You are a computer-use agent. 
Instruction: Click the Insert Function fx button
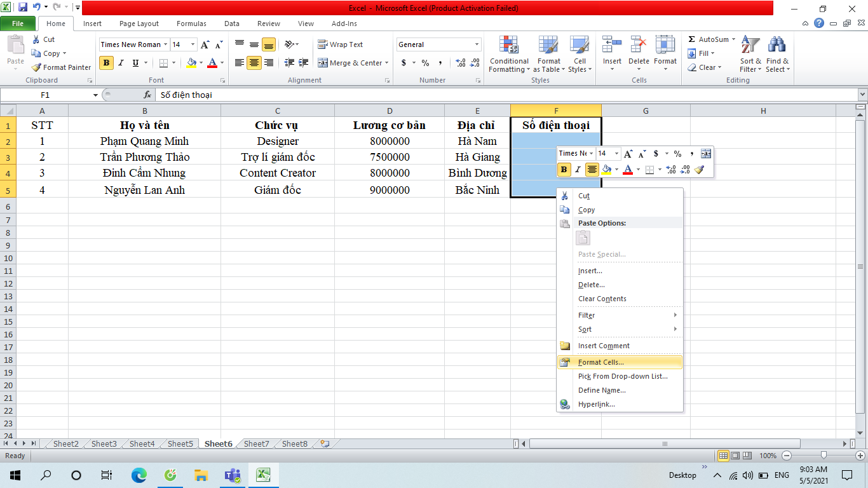tap(147, 95)
